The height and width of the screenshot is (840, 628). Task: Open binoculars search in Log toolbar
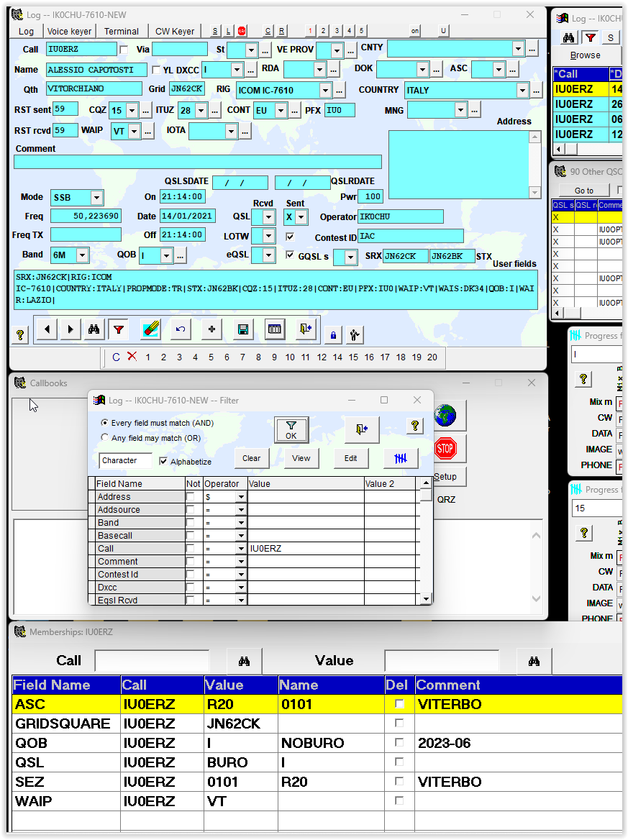tap(94, 329)
